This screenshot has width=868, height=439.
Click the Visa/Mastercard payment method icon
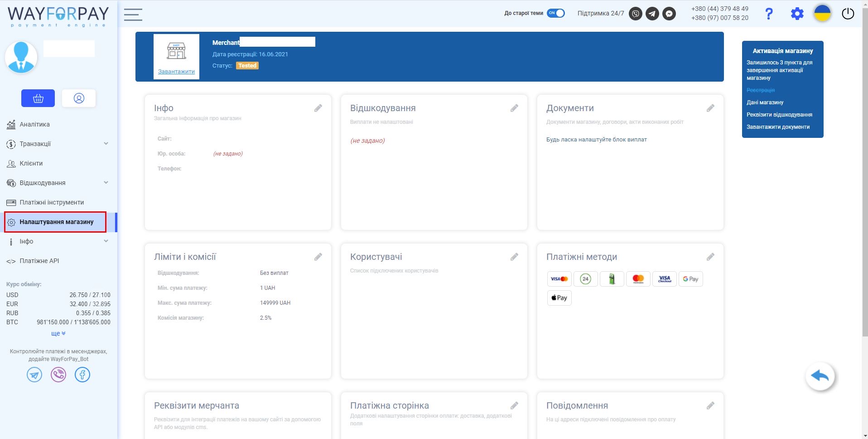pos(559,279)
